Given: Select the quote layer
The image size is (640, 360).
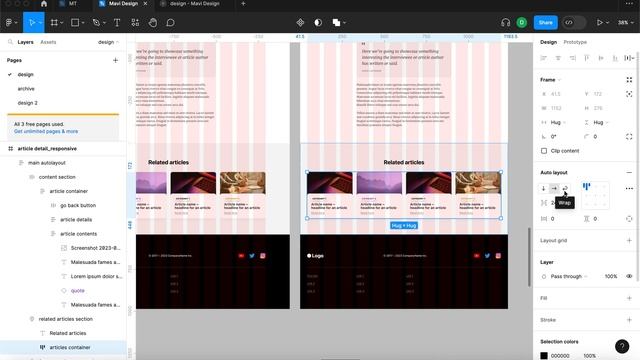Looking at the screenshot, I should [x=77, y=291].
